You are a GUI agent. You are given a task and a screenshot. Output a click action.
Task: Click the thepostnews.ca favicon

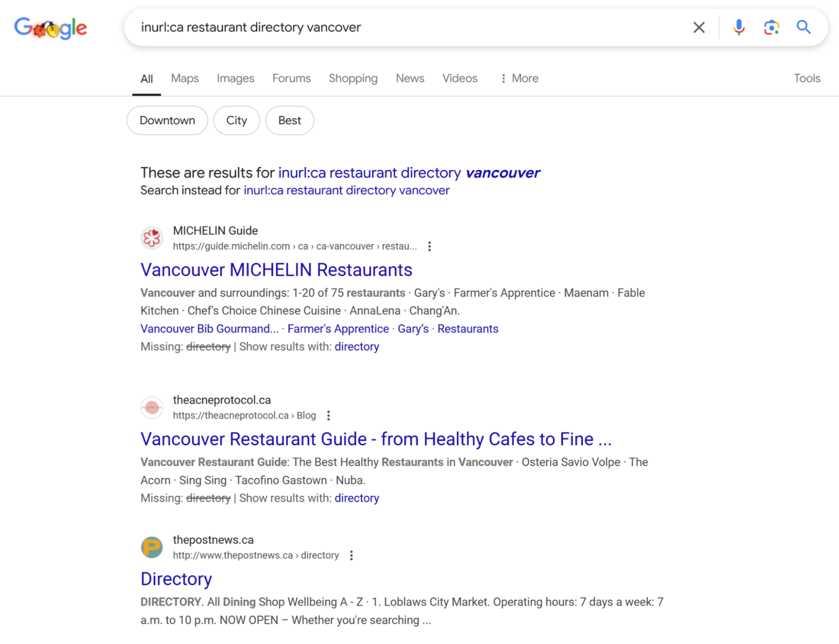(x=152, y=547)
